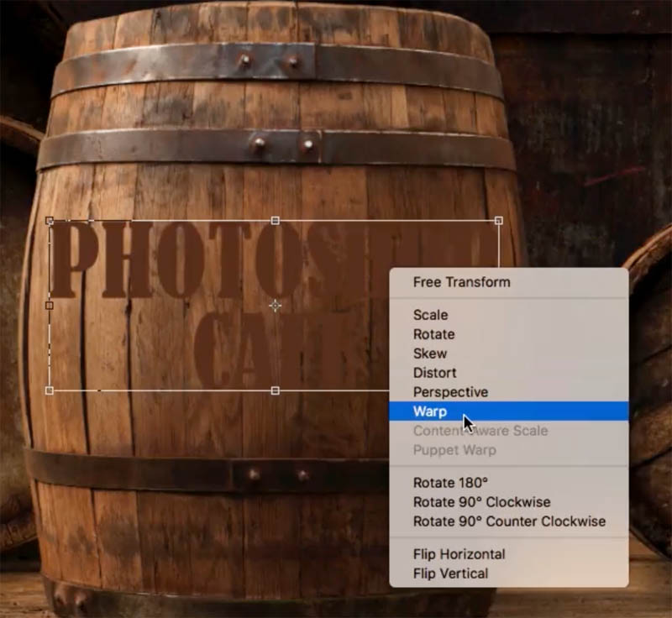Choose the Distort option
The image size is (672, 618).
[x=434, y=373]
